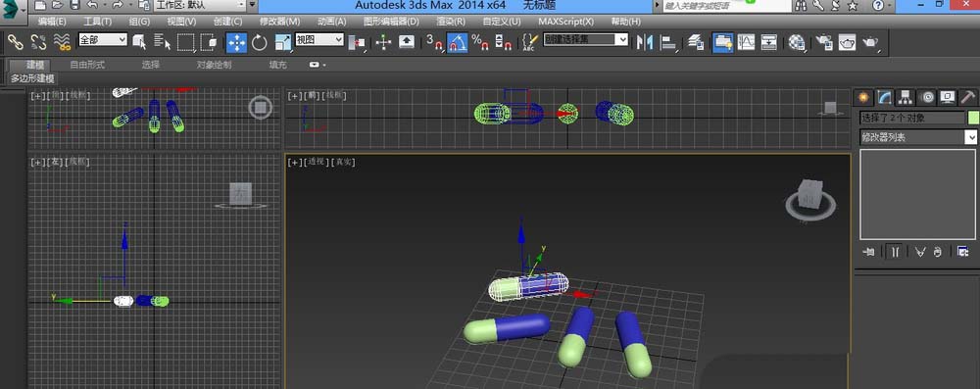Click the Undo arrow icon
Screen dimensions: 980x389
click(x=92, y=6)
